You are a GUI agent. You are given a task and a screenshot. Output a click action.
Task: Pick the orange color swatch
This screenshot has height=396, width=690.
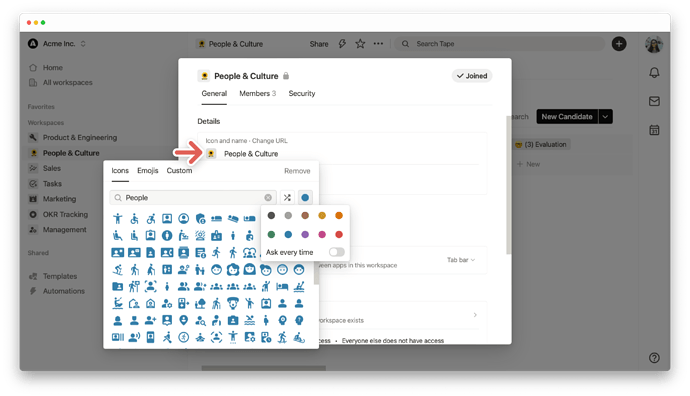pos(339,216)
